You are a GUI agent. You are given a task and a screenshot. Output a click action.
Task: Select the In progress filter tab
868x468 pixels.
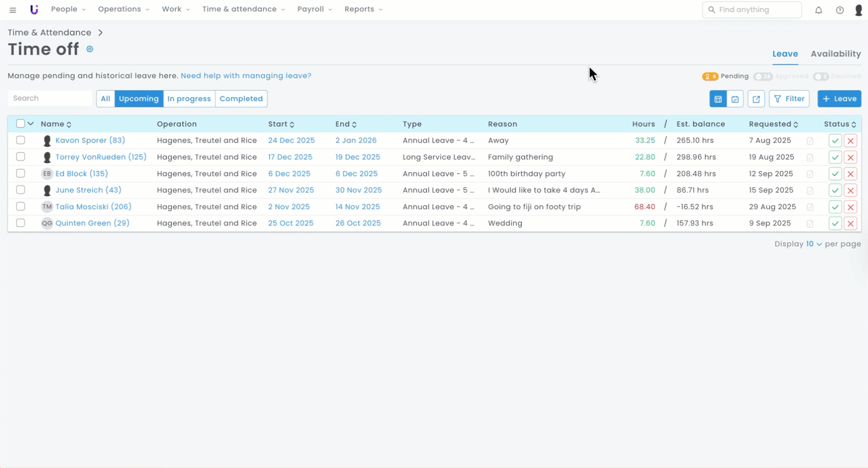tap(189, 99)
